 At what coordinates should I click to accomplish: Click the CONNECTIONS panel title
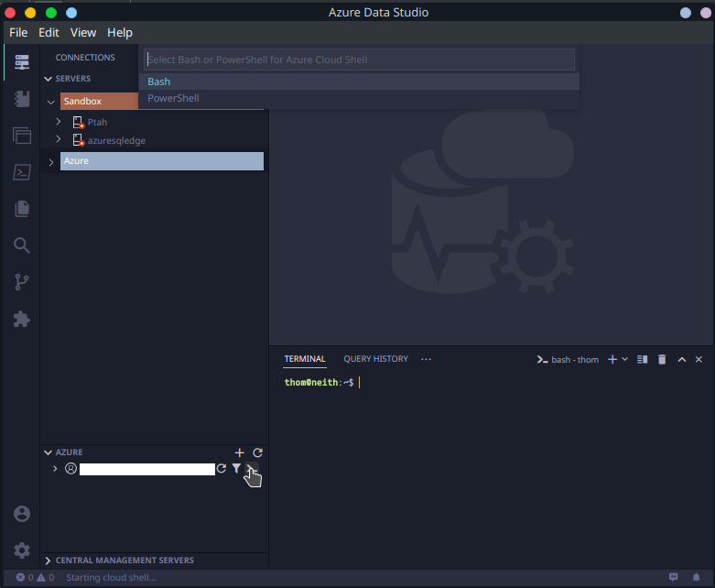(x=85, y=58)
